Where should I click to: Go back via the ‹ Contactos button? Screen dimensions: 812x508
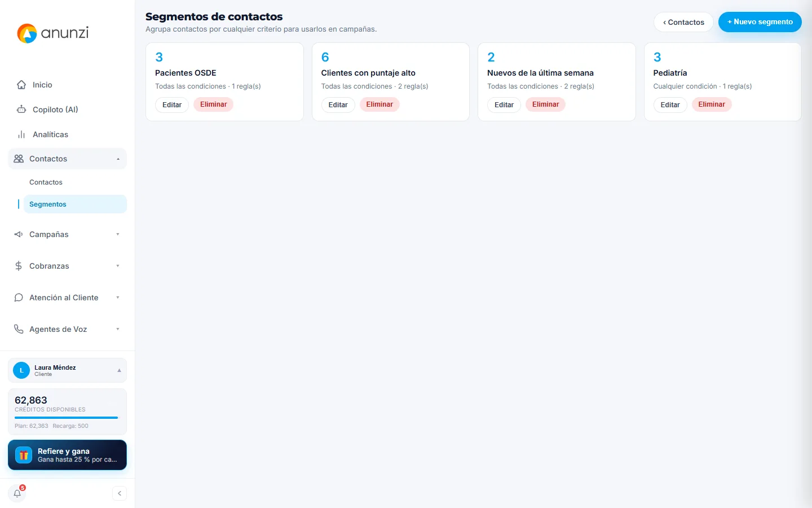(683, 22)
